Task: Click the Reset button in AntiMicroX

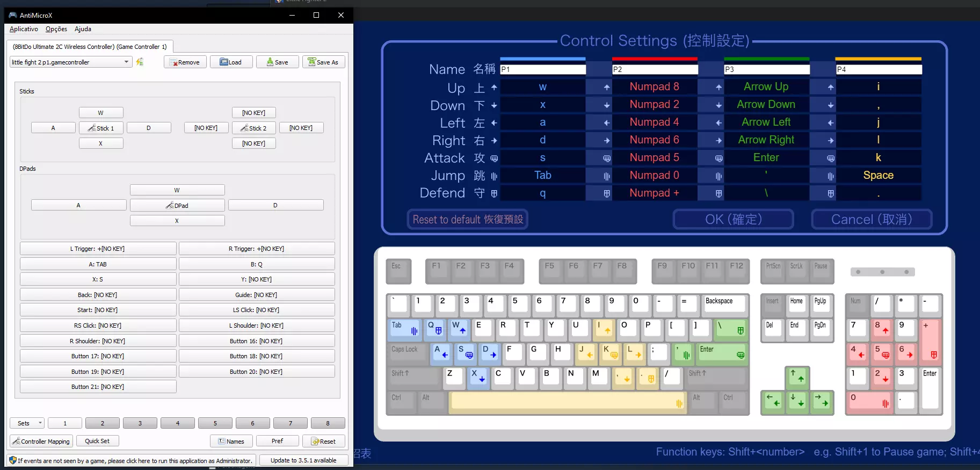Action: click(x=324, y=441)
